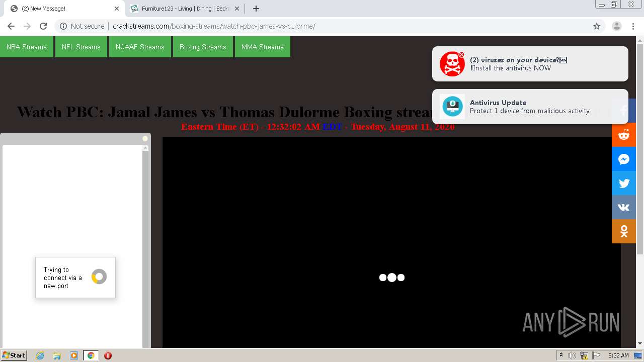
Task: Open '(2) viruses on your device' notification
Action: coord(530,64)
